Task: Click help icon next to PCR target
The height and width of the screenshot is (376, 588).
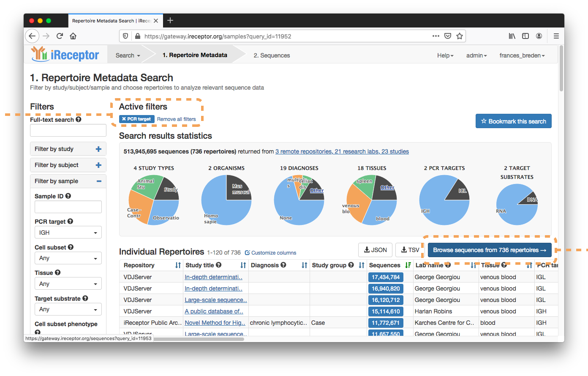Action: click(x=70, y=221)
